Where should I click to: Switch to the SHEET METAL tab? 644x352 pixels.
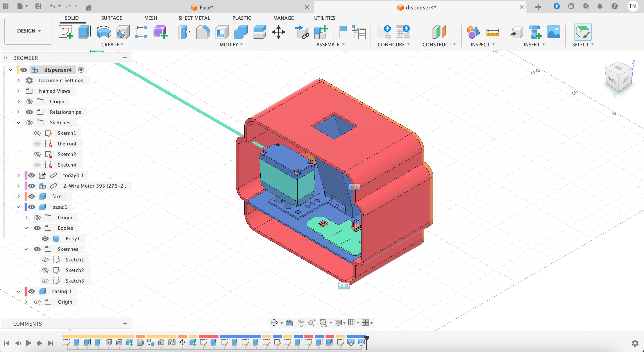tap(194, 18)
